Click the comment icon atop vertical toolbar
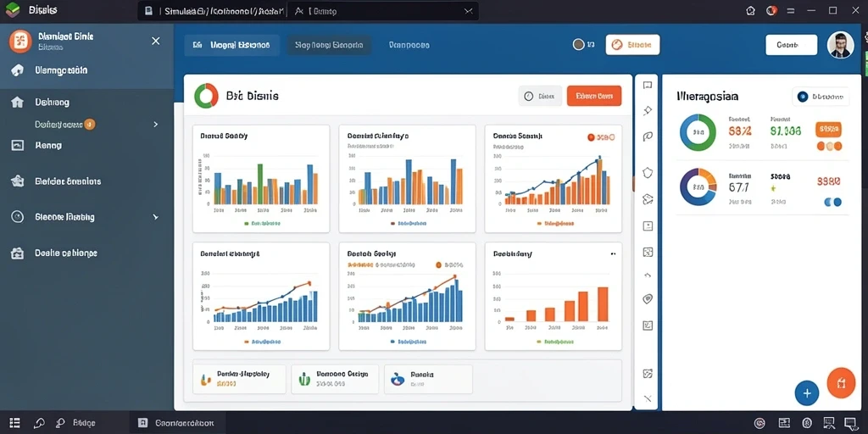The image size is (868, 434). (x=647, y=86)
